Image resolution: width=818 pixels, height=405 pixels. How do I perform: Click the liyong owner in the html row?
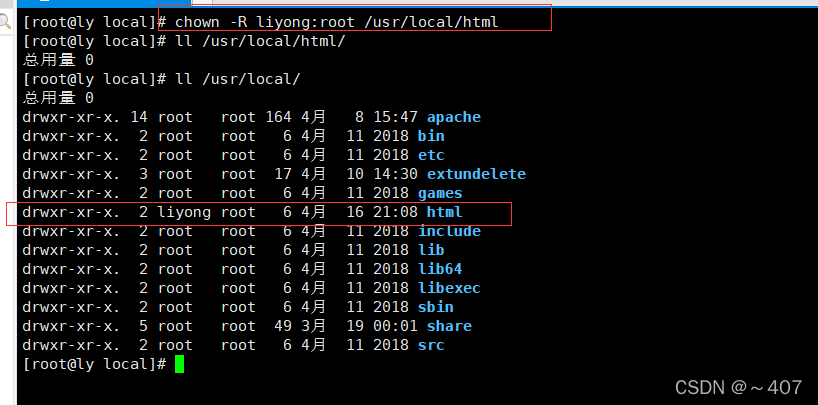tap(184, 212)
